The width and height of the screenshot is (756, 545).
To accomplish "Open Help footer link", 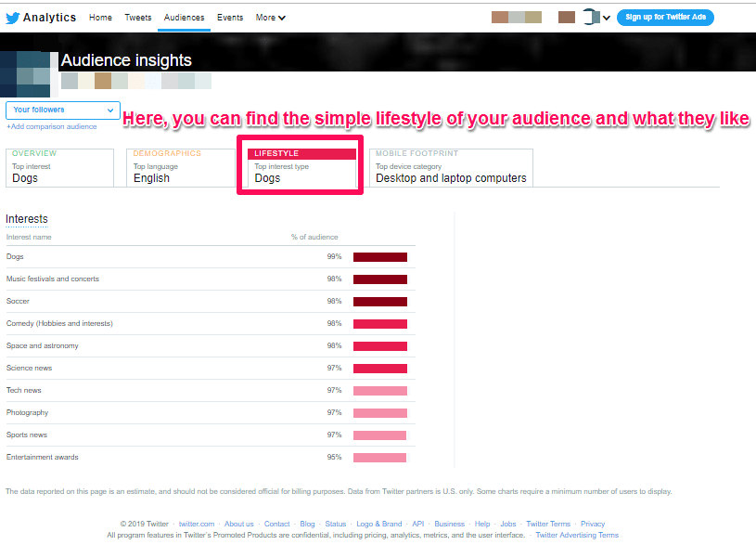I will coord(482,524).
